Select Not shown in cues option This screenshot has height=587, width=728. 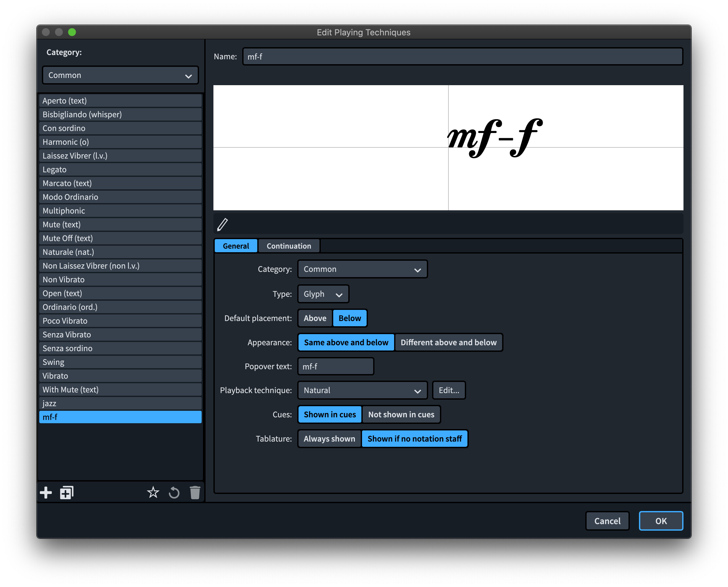point(401,414)
